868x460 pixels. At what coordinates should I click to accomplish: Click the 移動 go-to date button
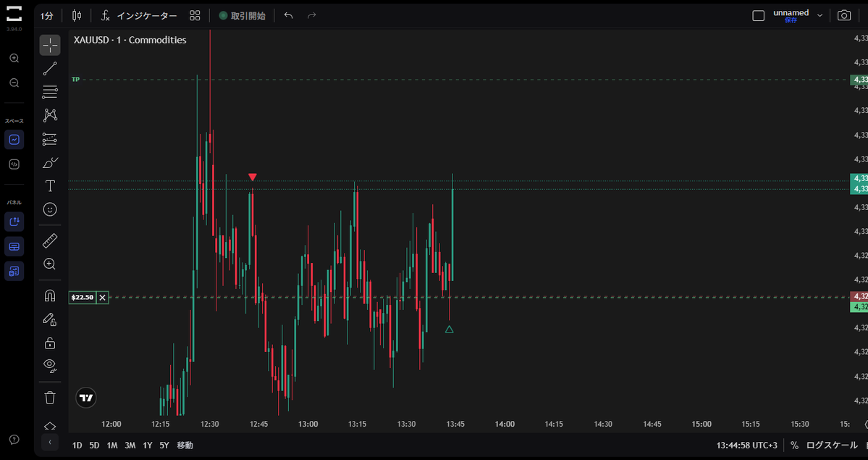[x=185, y=445]
